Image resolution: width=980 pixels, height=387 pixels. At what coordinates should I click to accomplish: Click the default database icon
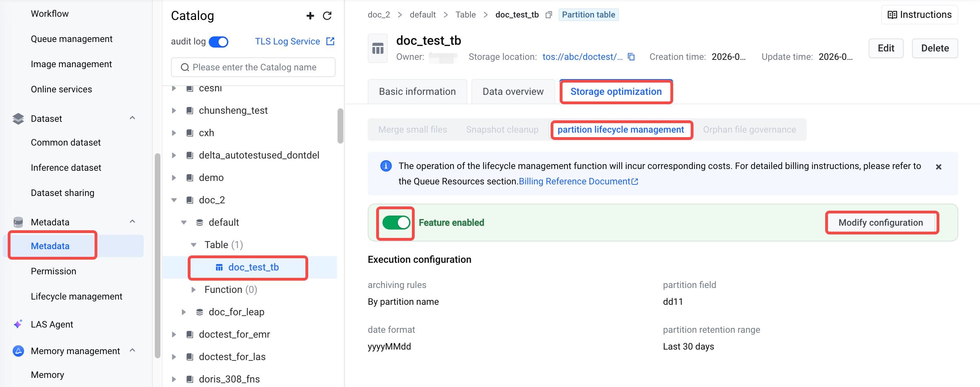pyautogui.click(x=199, y=223)
